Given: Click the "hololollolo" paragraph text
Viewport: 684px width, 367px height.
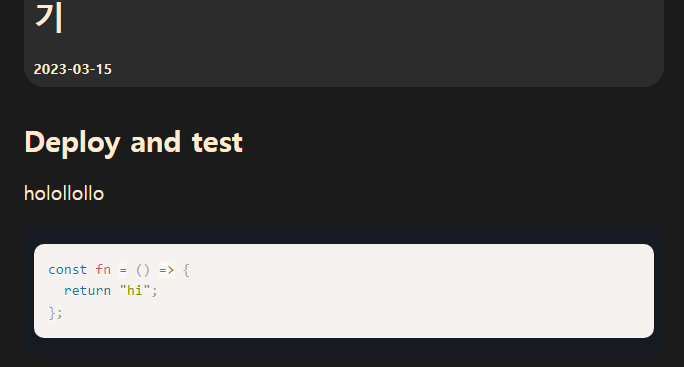Looking at the screenshot, I should tap(64, 194).
